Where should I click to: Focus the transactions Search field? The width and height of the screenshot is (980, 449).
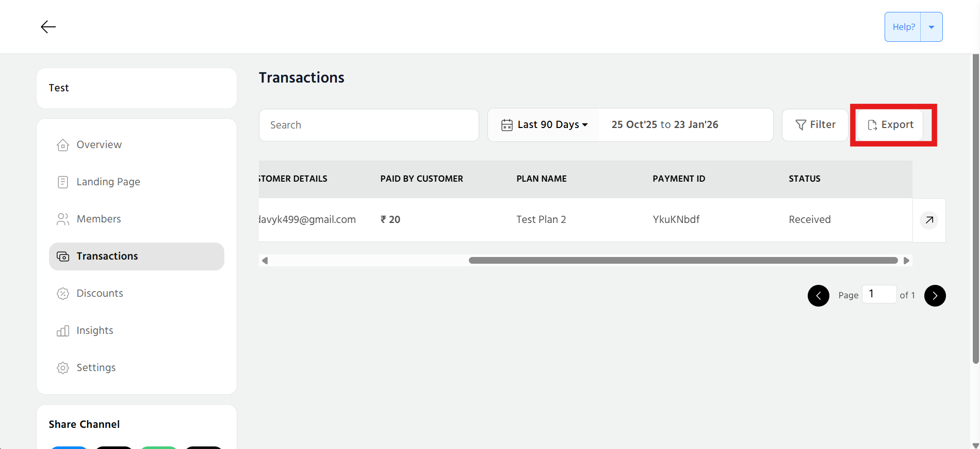point(369,125)
